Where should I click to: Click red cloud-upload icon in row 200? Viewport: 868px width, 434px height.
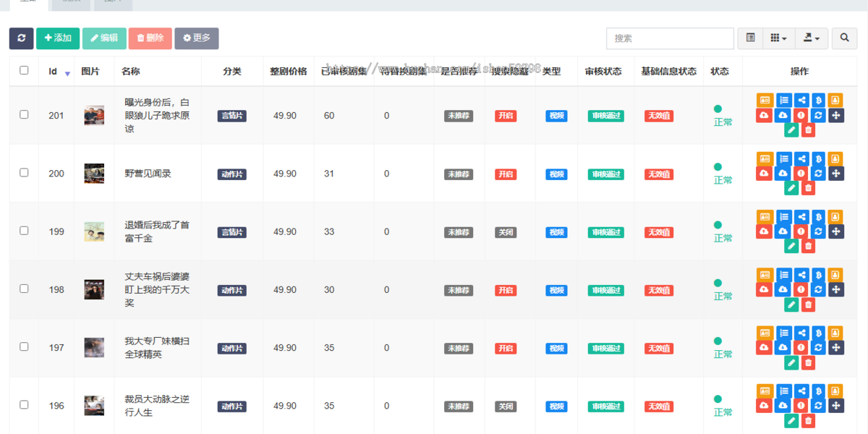click(x=764, y=173)
